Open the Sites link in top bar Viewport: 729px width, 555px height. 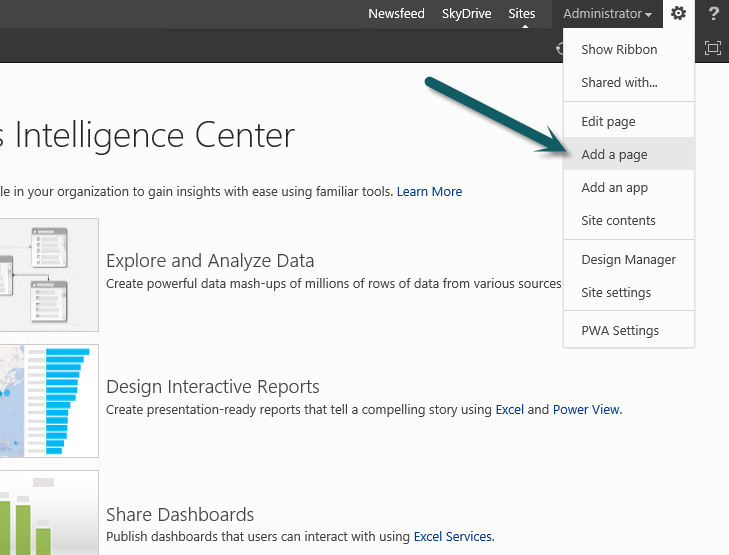point(521,14)
